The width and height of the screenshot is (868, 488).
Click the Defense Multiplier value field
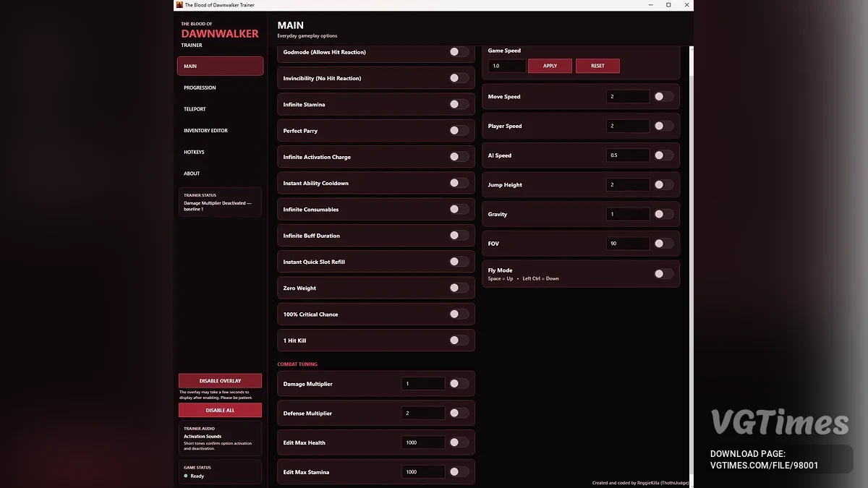423,413
